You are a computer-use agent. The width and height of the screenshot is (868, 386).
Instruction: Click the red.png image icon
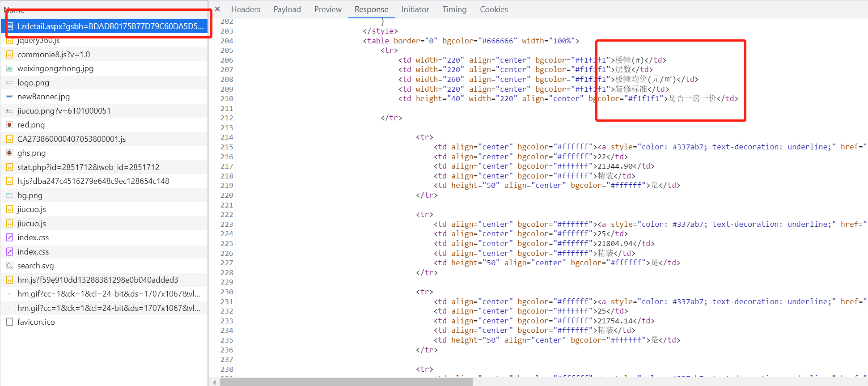tap(9, 125)
